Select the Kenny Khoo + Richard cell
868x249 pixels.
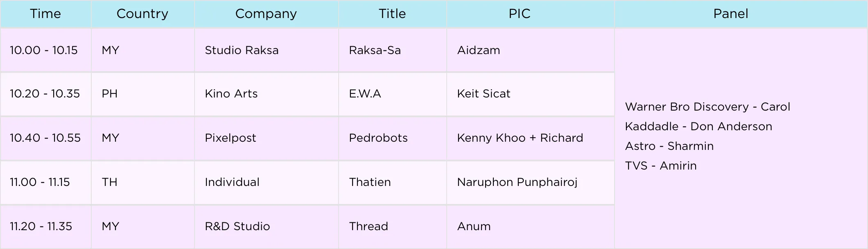click(520, 138)
